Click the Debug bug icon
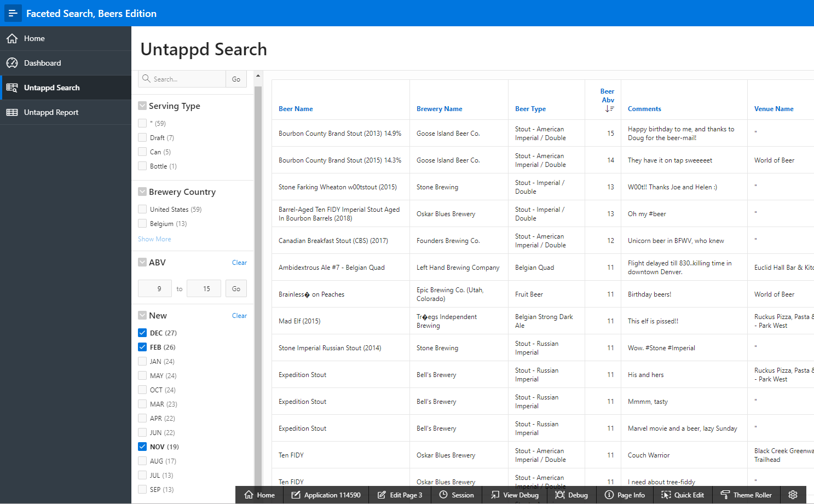 pos(560,495)
